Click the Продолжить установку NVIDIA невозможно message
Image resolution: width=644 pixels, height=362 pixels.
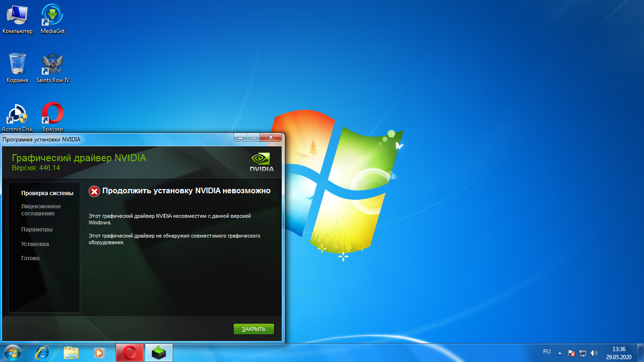[x=187, y=190]
